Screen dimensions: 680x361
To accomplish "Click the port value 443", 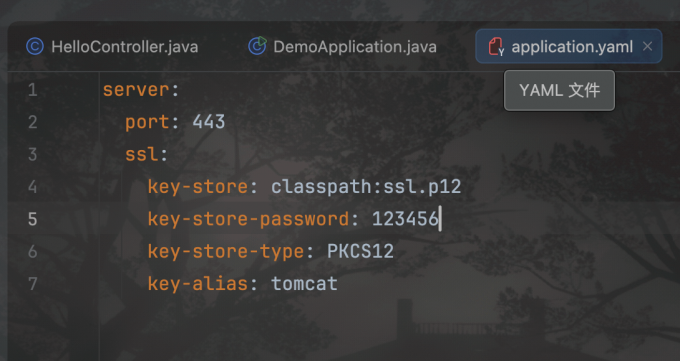I will [209, 122].
